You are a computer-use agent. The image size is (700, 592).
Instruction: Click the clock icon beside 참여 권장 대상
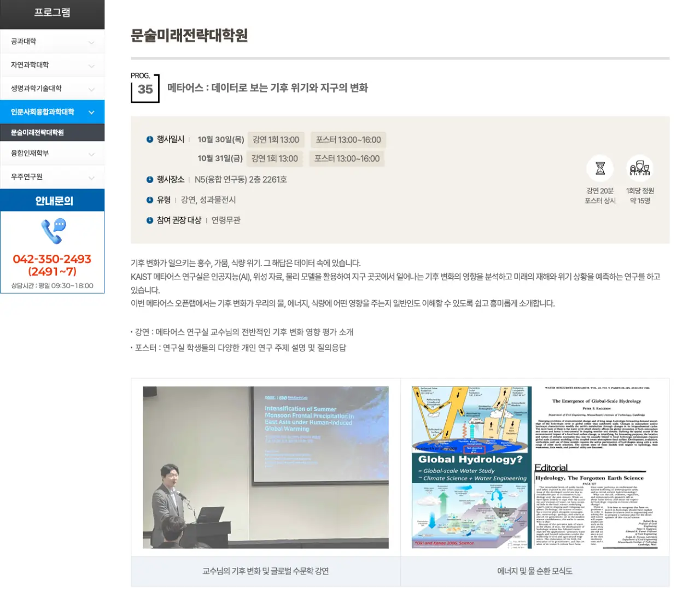[150, 220]
